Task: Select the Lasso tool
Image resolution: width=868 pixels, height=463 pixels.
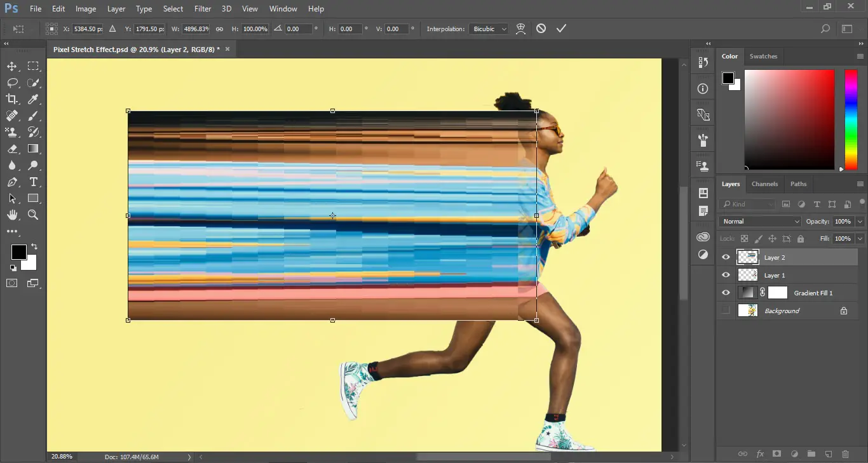Action: pyautogui.click(x=11, y=83)
